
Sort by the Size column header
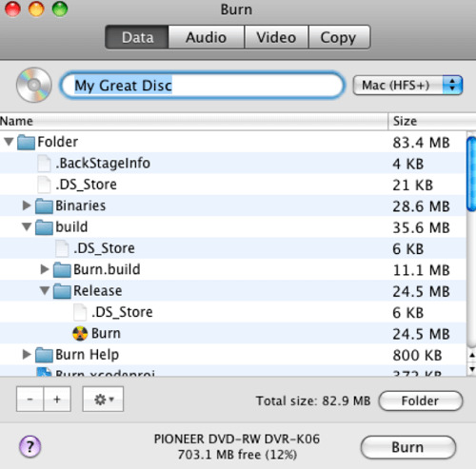point(432,121)
